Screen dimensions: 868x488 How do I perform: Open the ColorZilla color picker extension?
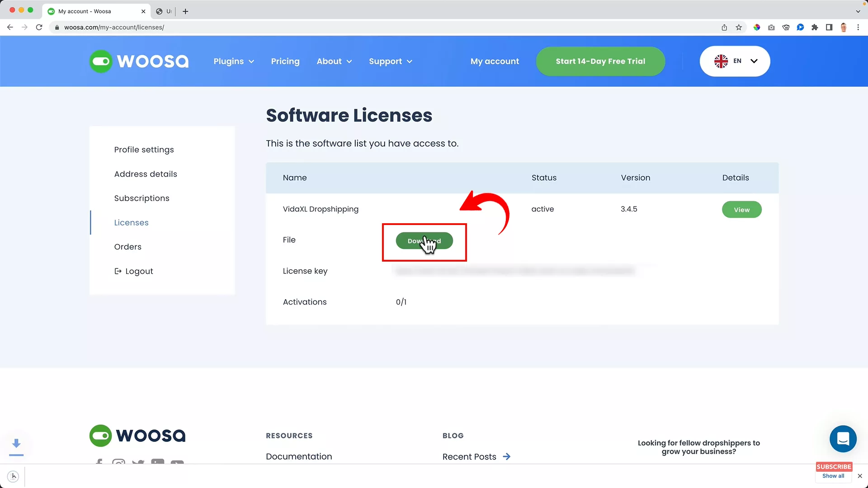757,27
